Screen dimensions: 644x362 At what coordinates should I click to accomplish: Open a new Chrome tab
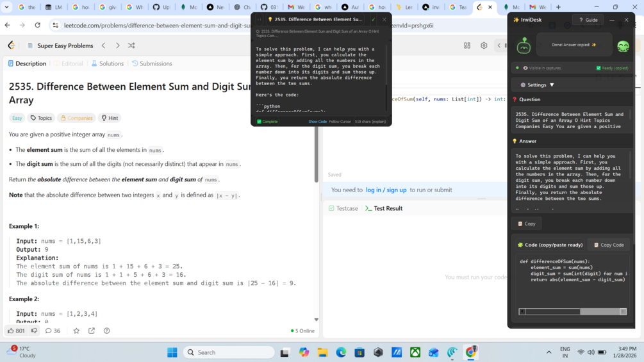pyautogui.click(x=558, y=7)
